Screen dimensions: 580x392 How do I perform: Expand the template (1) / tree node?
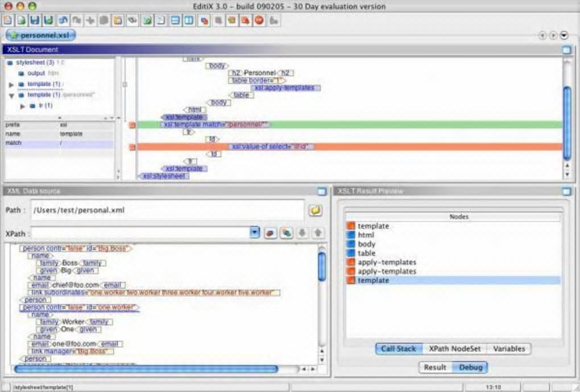(11, 85)
